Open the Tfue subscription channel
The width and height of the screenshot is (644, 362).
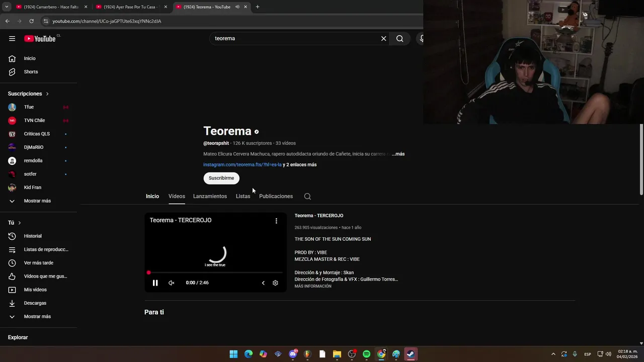[x=38, y=107]
